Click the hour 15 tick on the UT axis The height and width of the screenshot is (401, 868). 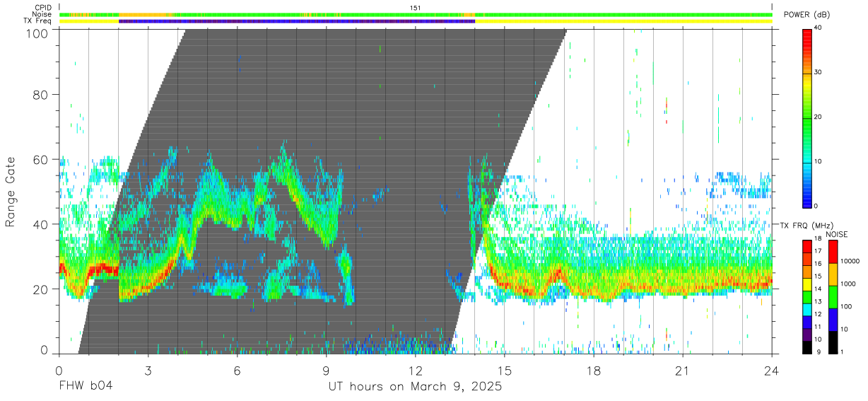tap(505, 370)
